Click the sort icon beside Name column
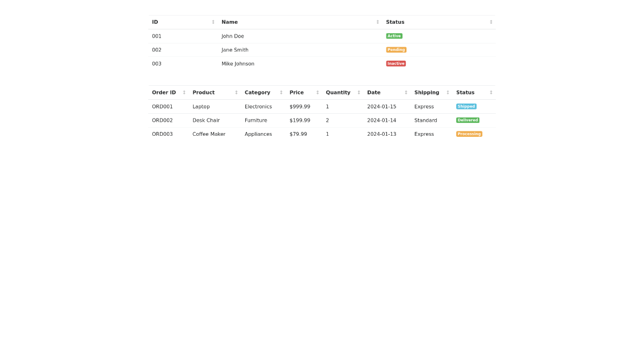The width and height of the screenshot is (644, 338). click(x=377, y=22)
